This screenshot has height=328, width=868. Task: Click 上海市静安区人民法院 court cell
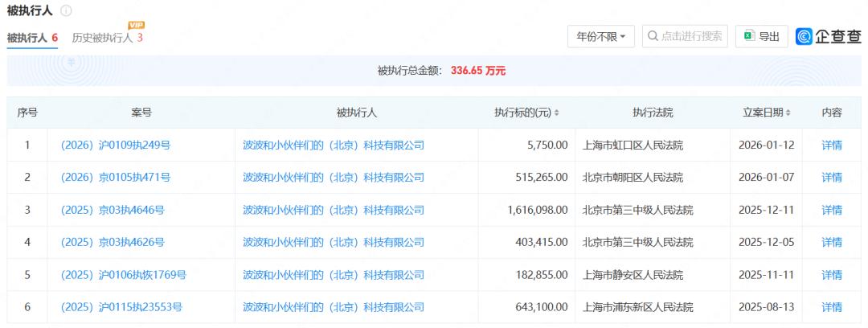(633, 275)
